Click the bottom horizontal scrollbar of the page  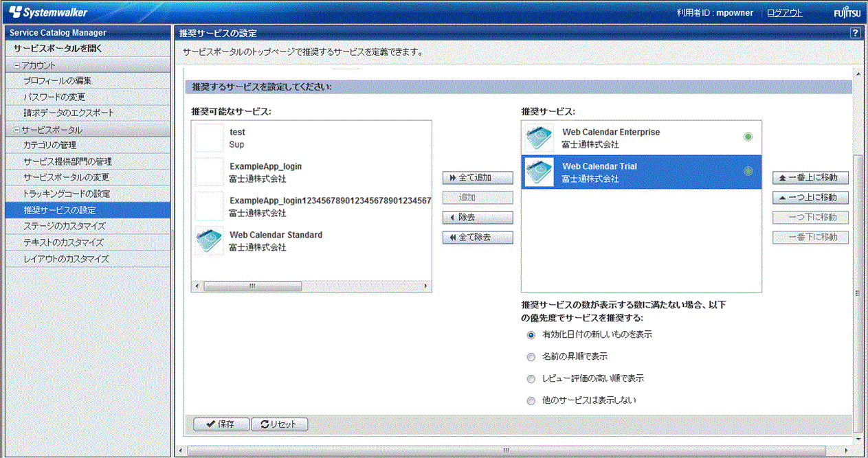(506, 450)
